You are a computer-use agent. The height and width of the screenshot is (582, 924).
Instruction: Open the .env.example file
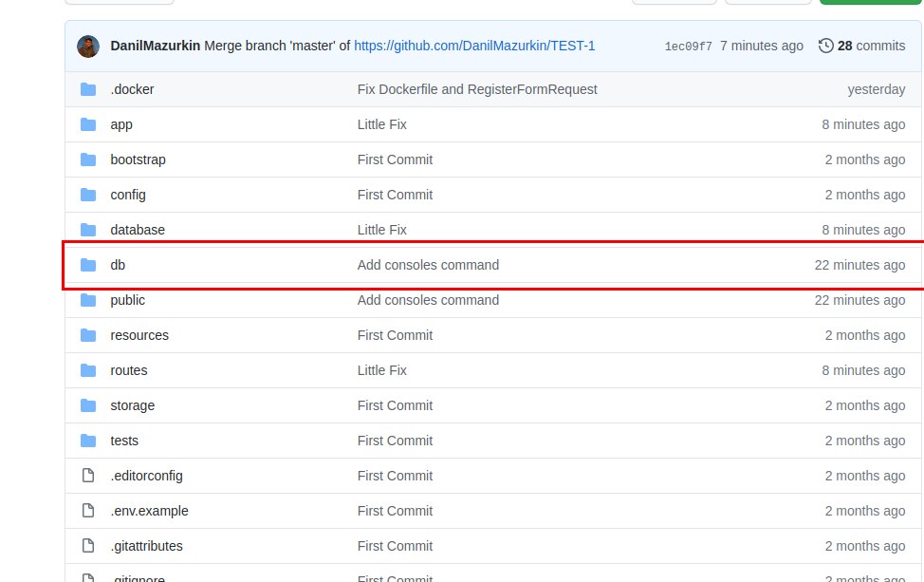click(149, 511)
